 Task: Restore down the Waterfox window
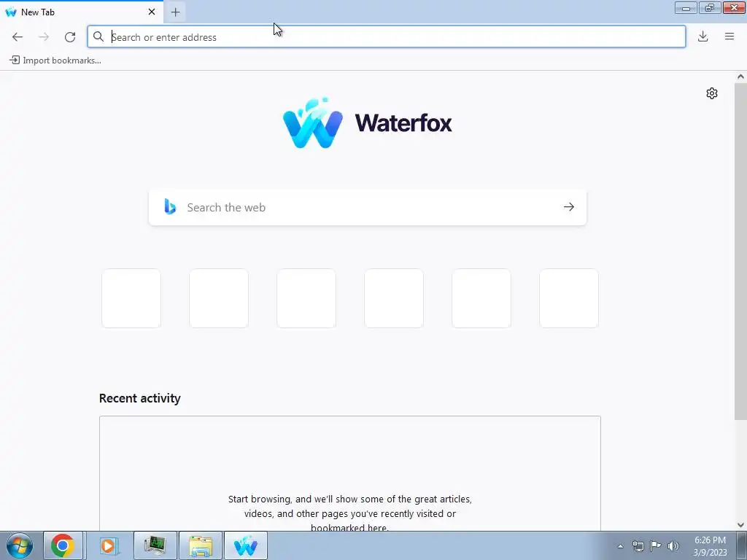(710, 7)
